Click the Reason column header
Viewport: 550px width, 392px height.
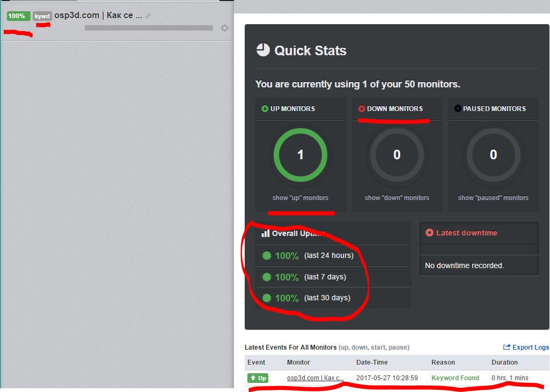tap(443, 363)
